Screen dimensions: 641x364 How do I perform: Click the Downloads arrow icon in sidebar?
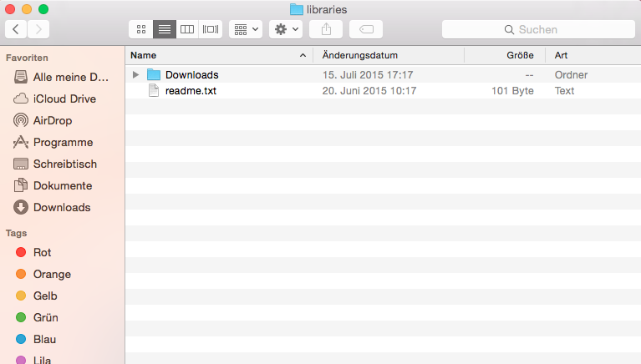pyautogui.click(x=21, y=207)
